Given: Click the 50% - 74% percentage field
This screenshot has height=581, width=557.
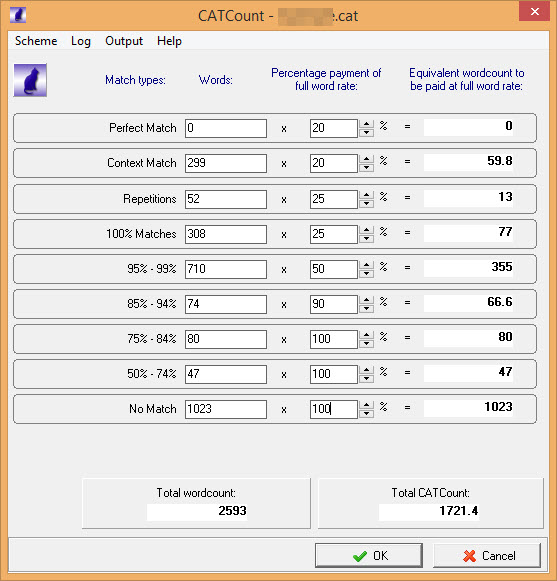Looking at the screenshot, I should [x=334, y=374].
